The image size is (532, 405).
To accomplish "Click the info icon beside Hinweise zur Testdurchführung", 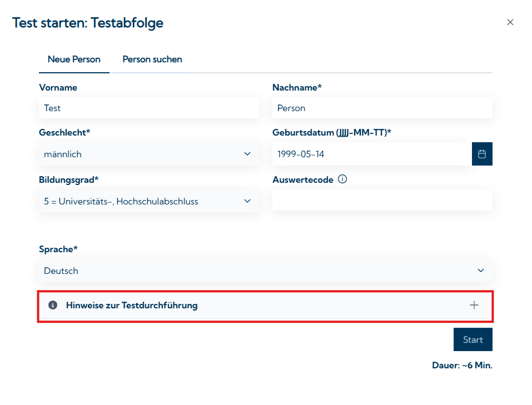I will 53,305.
